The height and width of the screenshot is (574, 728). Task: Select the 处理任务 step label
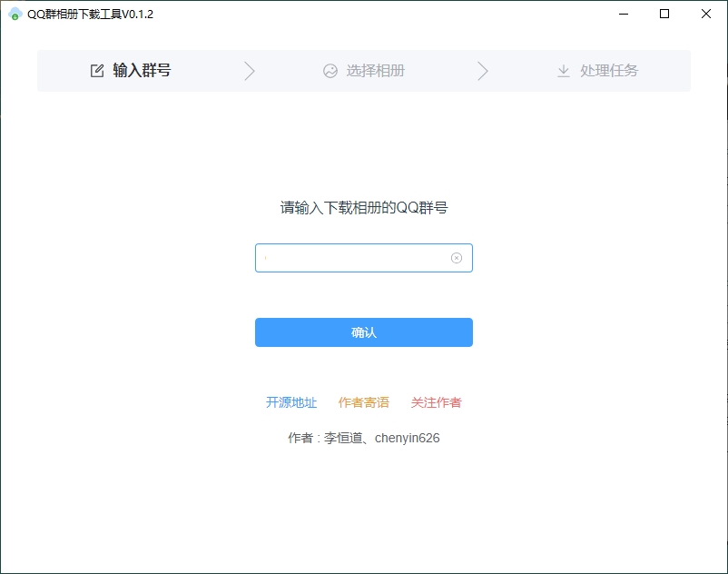point(609,71)
